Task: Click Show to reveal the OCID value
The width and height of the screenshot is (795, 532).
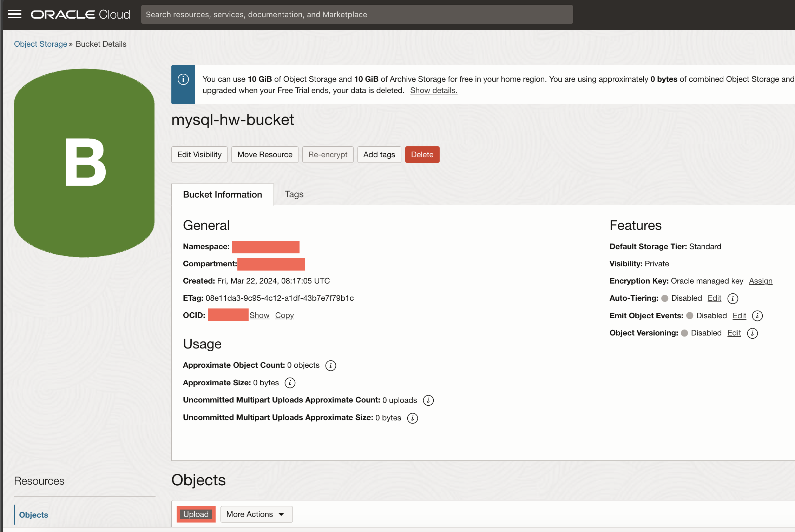Action: [259, 315]
